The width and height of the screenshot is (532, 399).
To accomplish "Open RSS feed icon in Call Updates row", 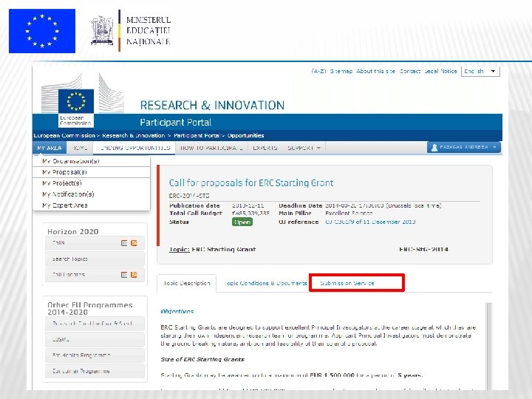I will (x=134, y=274).
